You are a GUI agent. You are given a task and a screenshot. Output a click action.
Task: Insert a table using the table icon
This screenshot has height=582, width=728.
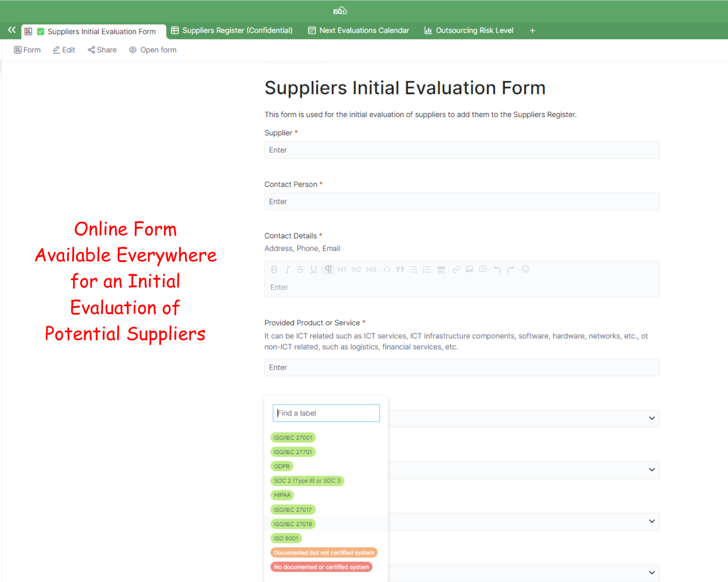(441, 270)
